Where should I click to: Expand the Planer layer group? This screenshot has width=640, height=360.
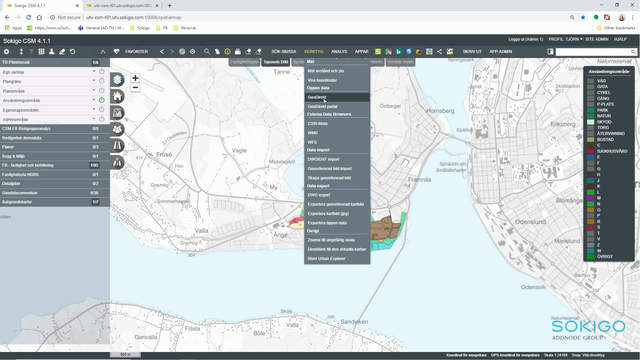(x=55, y=147)
